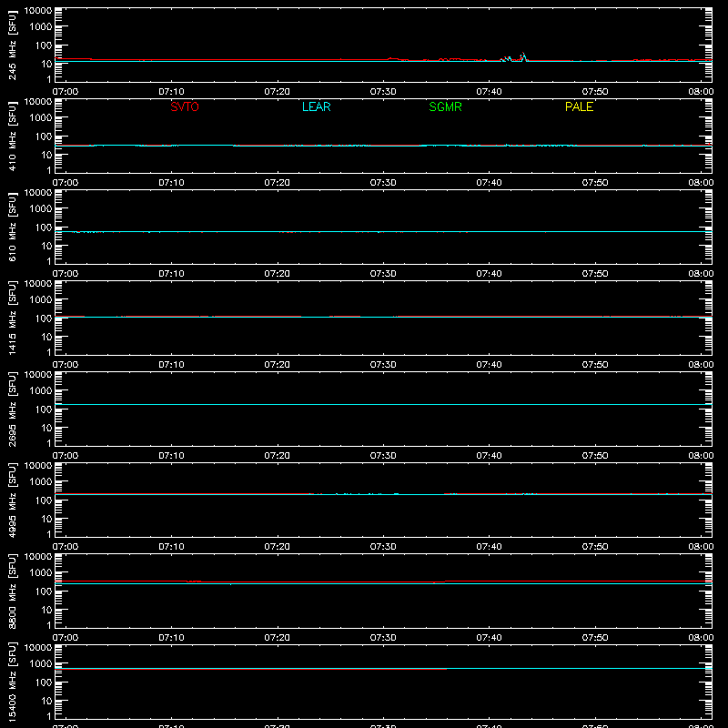Click the cyan LEAR legend label
728x728 pixels.
[316, 106]
